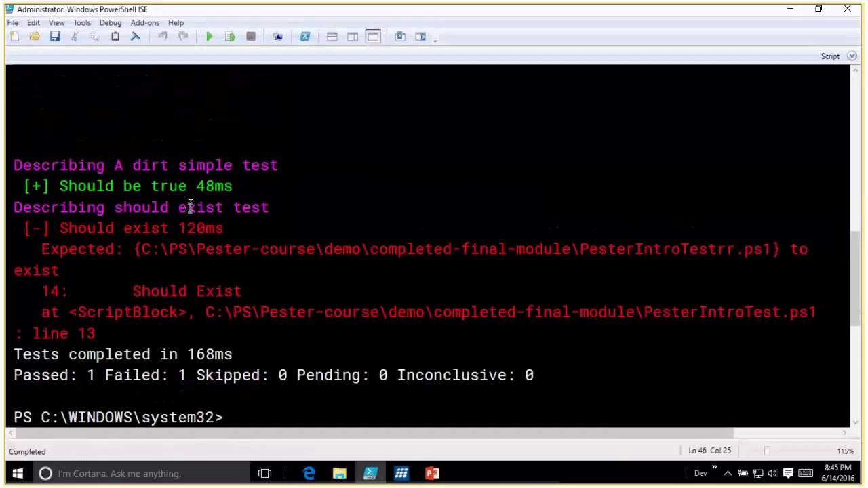Expand the Script pane chevron
868x488 pixels.
point(852,56)
